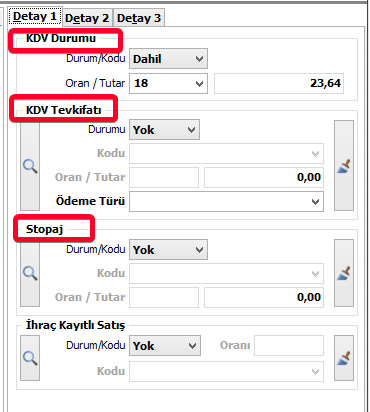Image resolution: width=370 pixels, height=412 pixels.
Task: Select the Detay 1 tab
Action: [x=35, y=16]
